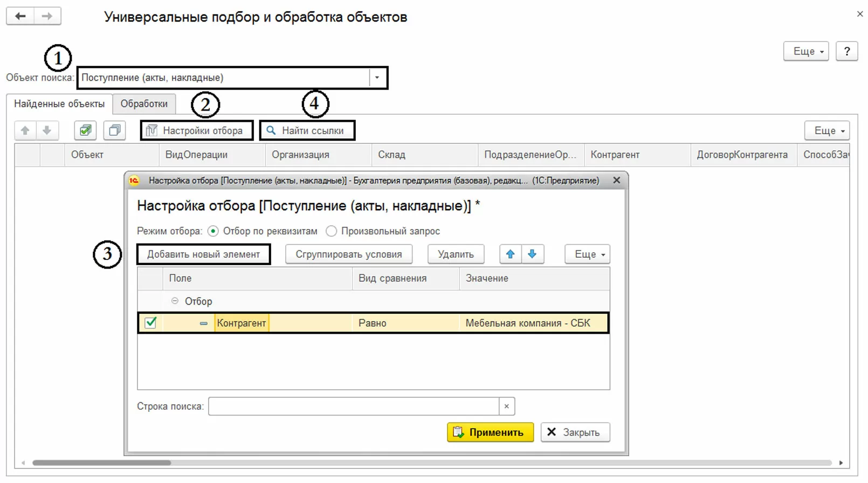Move filter condition down in dialog
This screenshot has width=868, height=483.
tap(533, 254)
